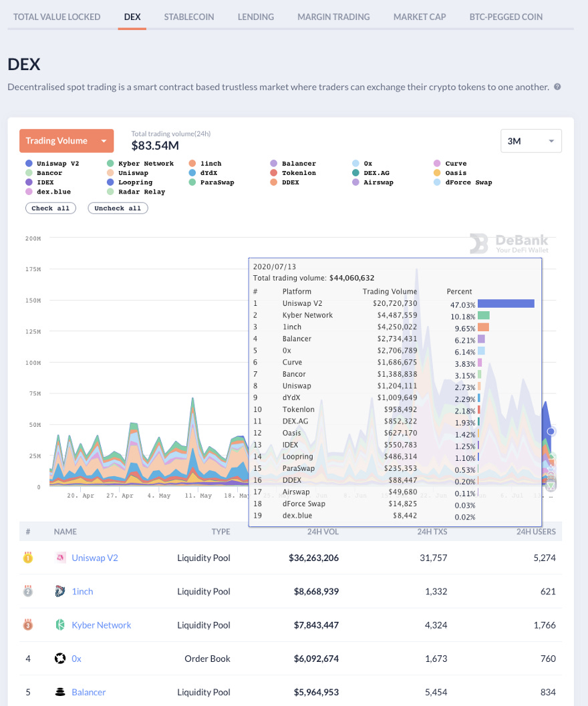Click the highlighted chart data point marker
The height and width of the screenshot is (706, 588).
[551, 431]
